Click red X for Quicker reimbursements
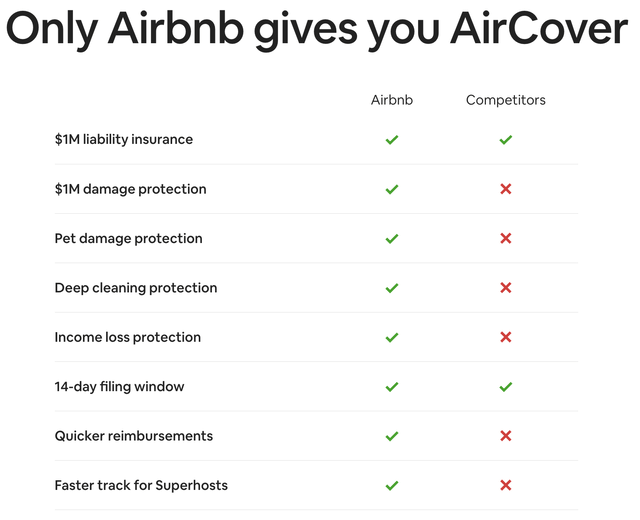Screen dimensions: 640x520 pyautogui.click(x=505, y=436)
